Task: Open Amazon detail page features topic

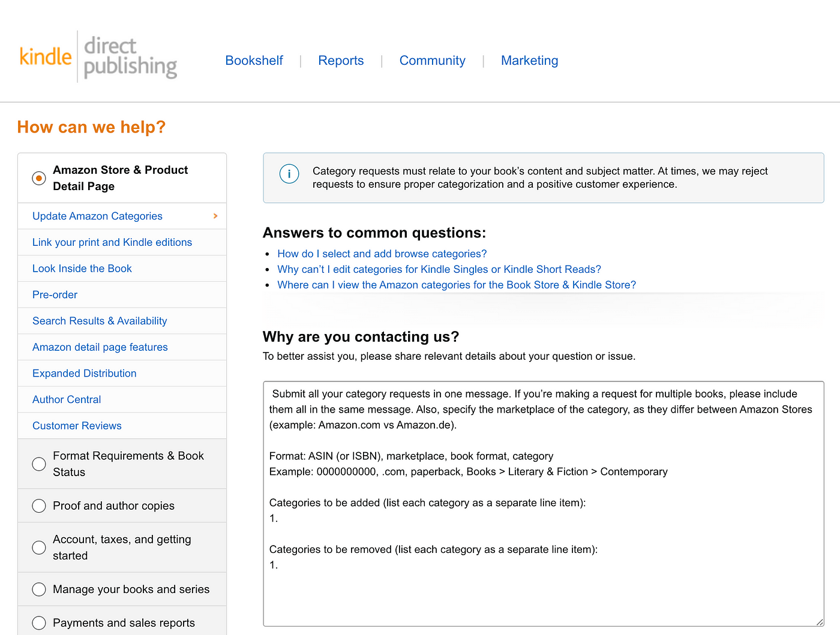Action: [122, 347]
